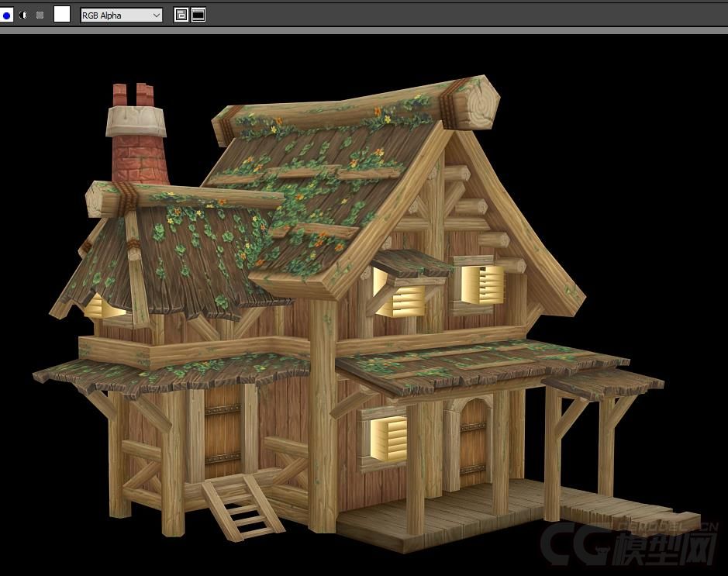Viewport: 728px width, 576px height.
Task: Click the gray alpha checker icon
Action: [40, 14]
